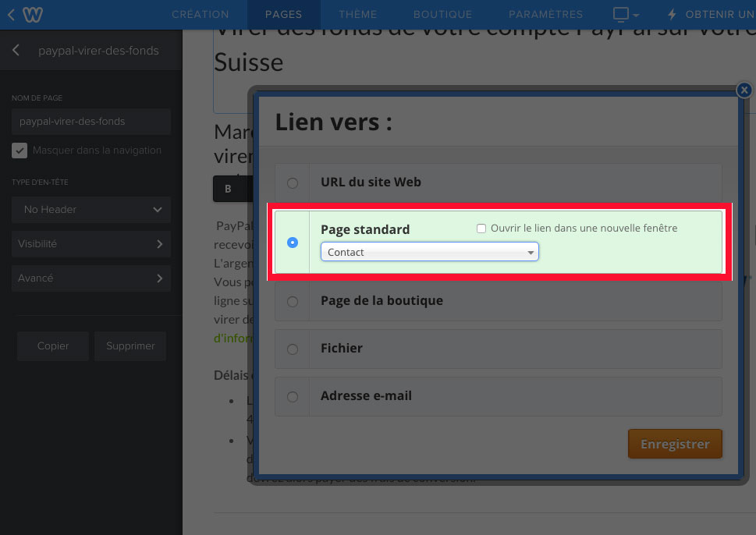Select Page de la boutique option
This screenshot has height=535, width=756.
(x=293, y=301)
